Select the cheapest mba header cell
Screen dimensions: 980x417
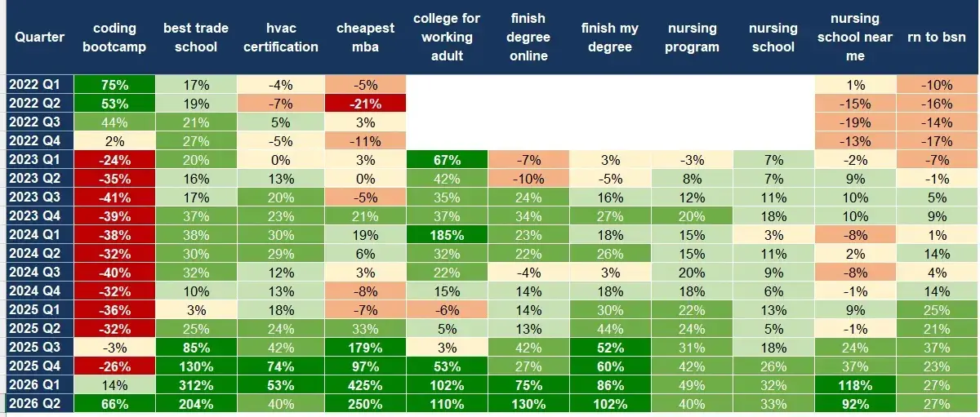(365, 38)
